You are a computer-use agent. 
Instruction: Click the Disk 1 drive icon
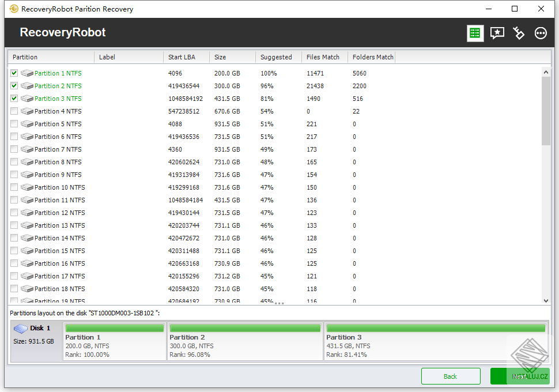point(21,328)
